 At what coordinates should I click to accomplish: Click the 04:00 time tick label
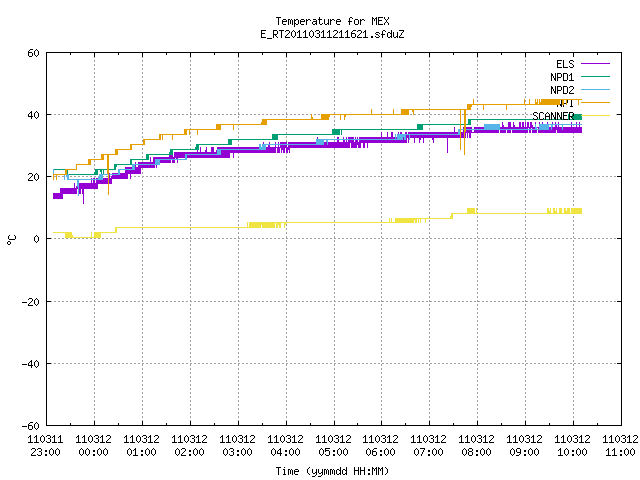(285, 453)
